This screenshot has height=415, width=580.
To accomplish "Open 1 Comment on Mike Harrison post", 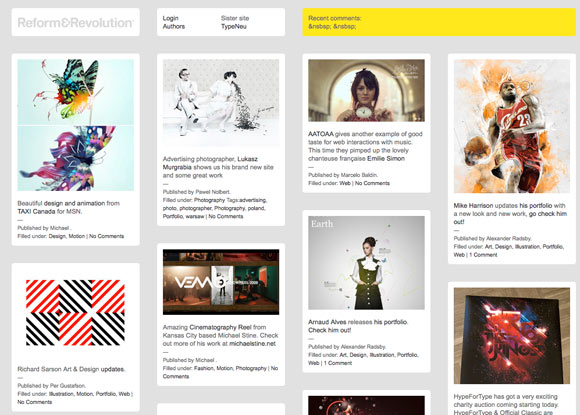I will coord(483,255).
